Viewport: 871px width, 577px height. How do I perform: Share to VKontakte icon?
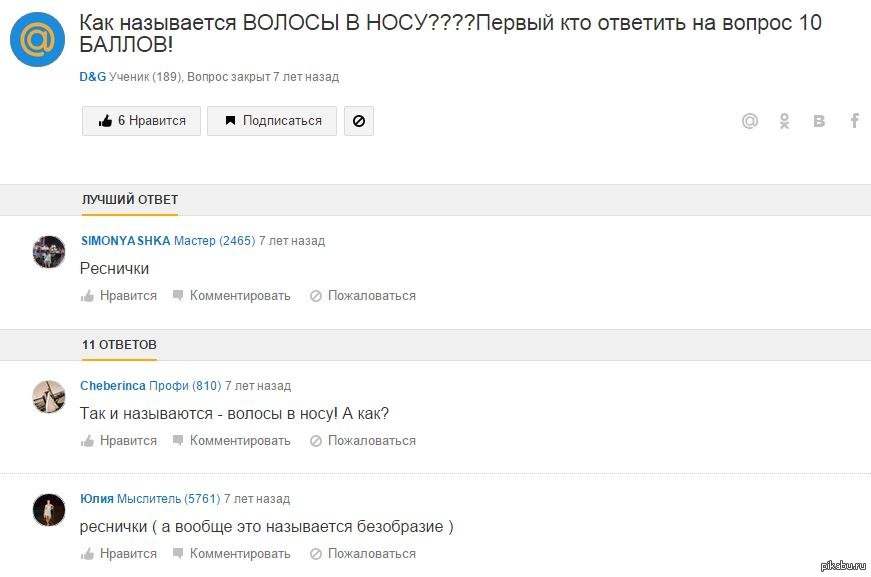tap(820, 121)
